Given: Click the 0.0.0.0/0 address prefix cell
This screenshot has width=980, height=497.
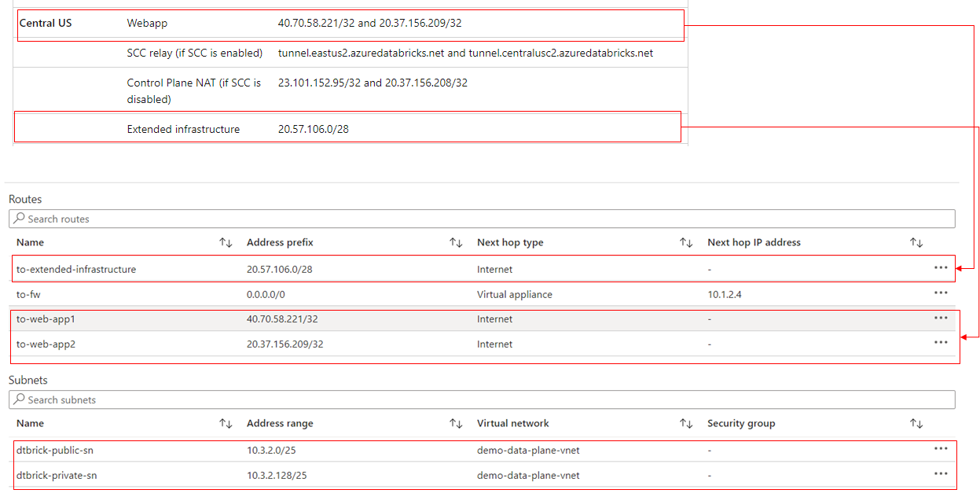Looking at the screenshot, I should click(266, 294).
